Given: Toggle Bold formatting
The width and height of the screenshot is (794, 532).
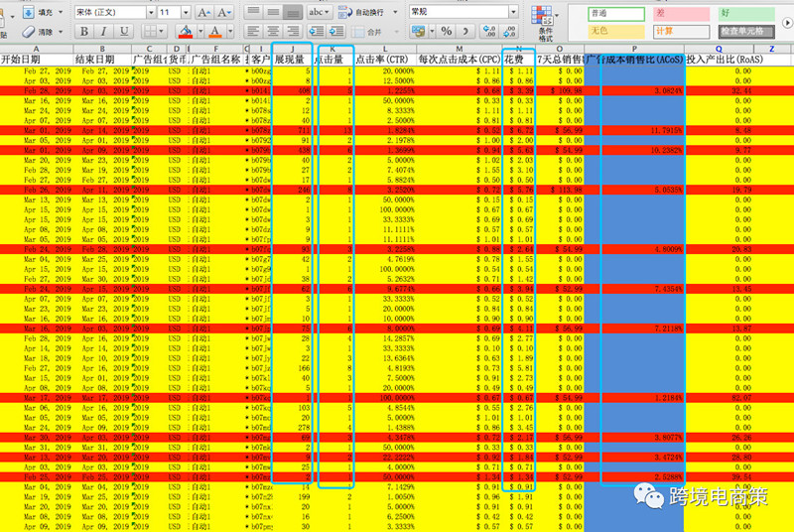Looking at the screenshot, I should pyautogui.click(x=84, y=32).
